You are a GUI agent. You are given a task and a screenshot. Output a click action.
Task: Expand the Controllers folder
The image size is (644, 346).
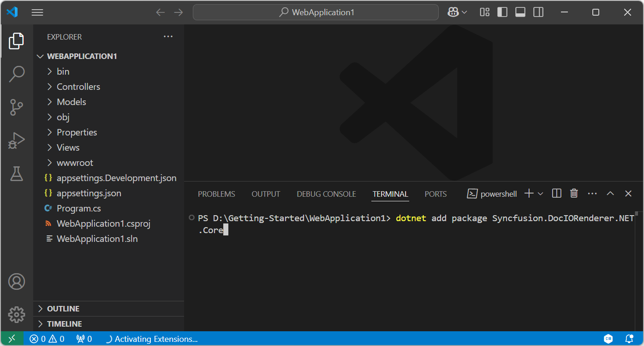pyautogui.click(x=78, y=87)
